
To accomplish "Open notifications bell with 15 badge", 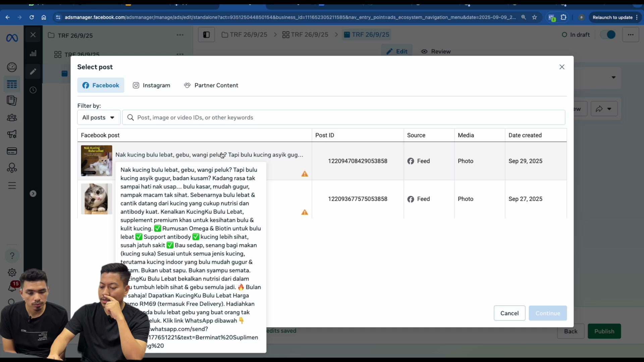I will coord(12,287).
